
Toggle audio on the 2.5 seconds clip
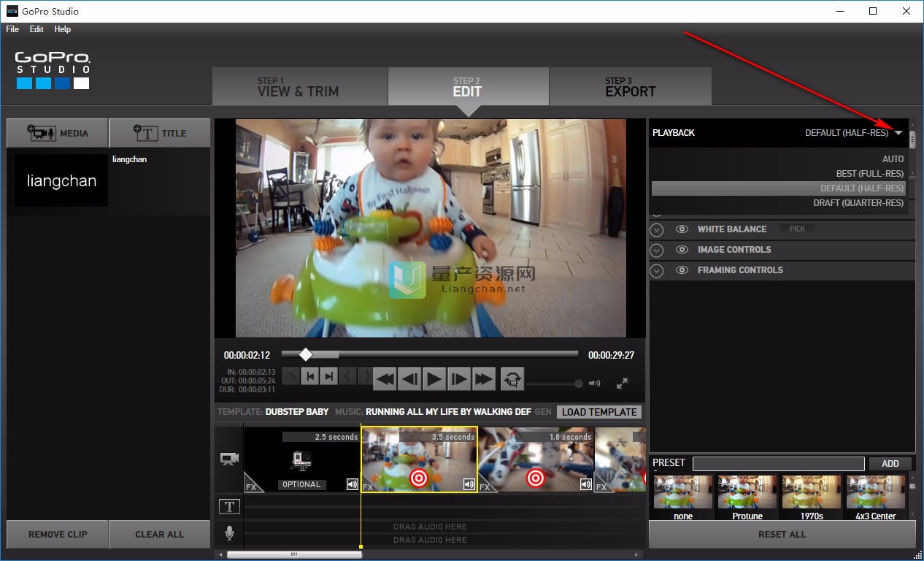(x=353, y=484)
